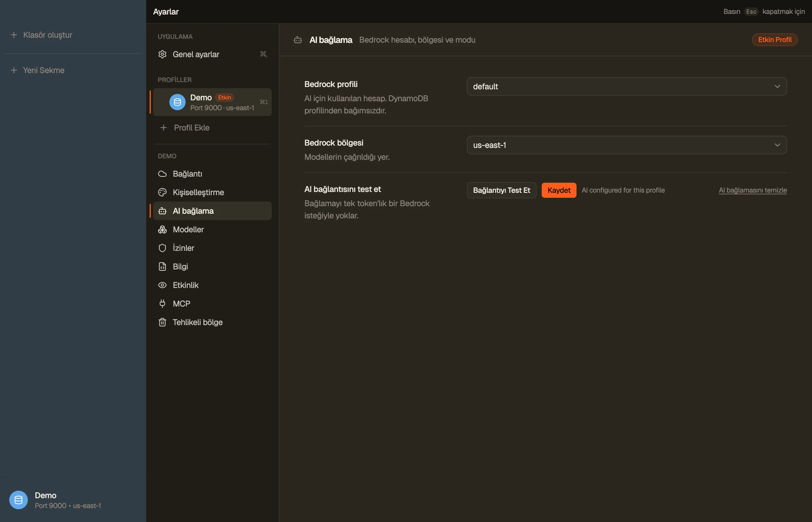This screenshot has width=812, height=522.
Task: Open the Bilgi section
Action: 212,267
